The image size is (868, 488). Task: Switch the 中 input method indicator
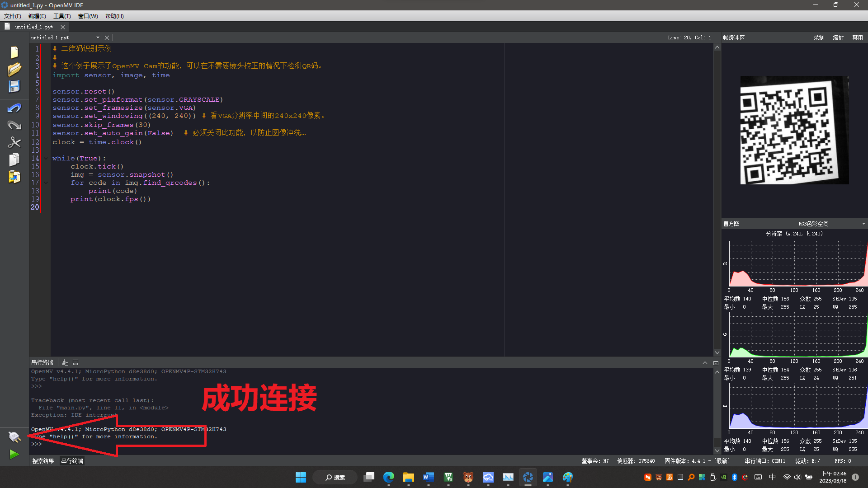pos(773,477)
